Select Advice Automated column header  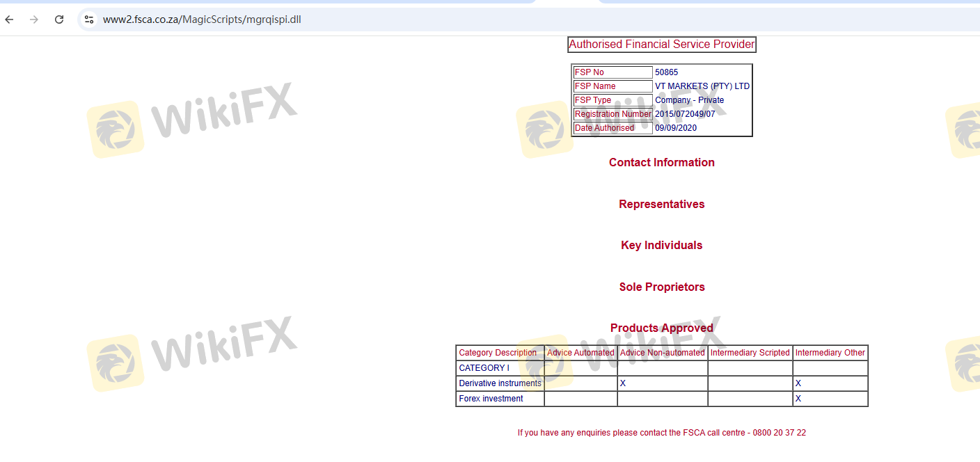580,353
